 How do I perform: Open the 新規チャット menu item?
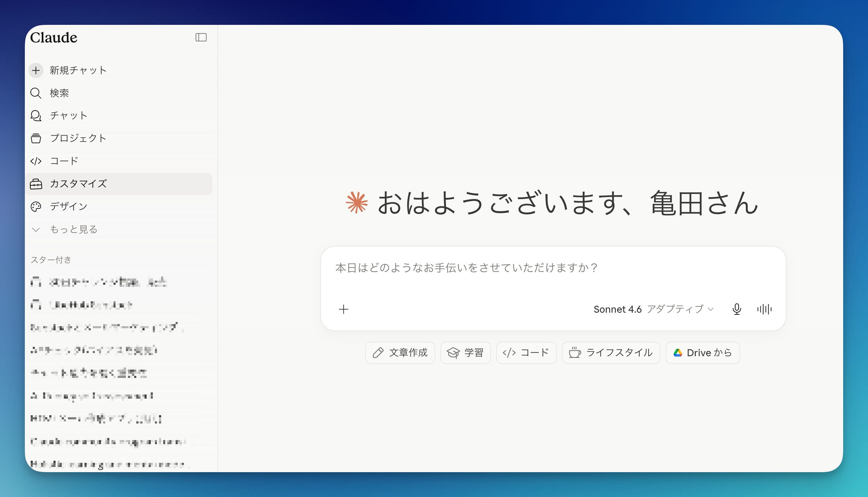119,70
